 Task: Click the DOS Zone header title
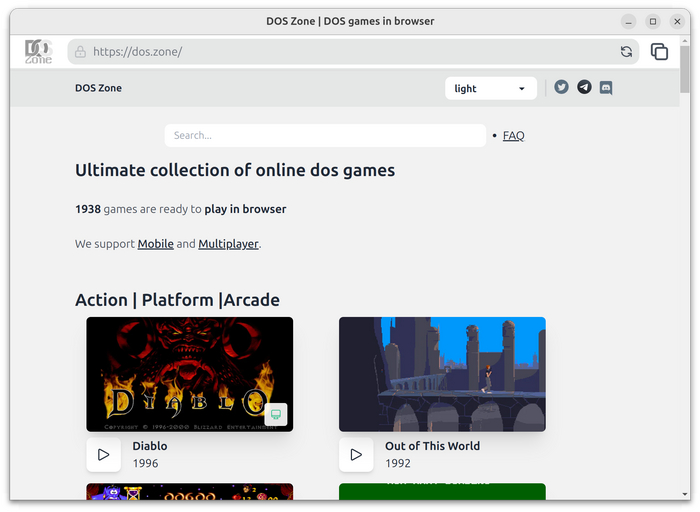point(98,88)
